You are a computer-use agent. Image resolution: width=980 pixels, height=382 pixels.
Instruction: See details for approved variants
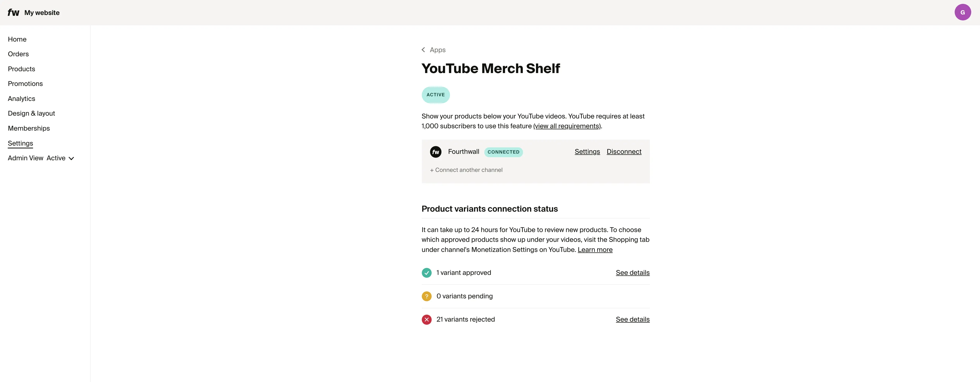coord(632,273)
